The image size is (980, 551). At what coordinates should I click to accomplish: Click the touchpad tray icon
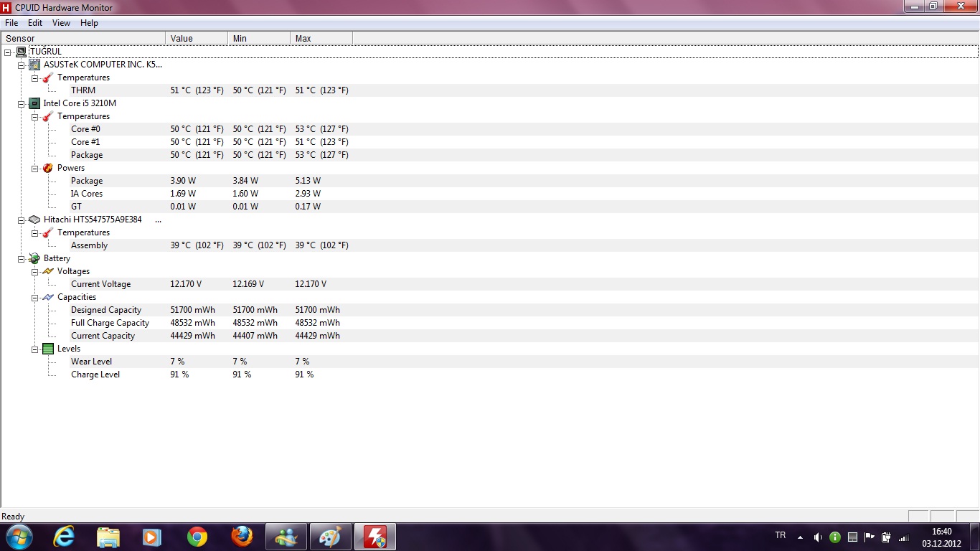[852, 537]
